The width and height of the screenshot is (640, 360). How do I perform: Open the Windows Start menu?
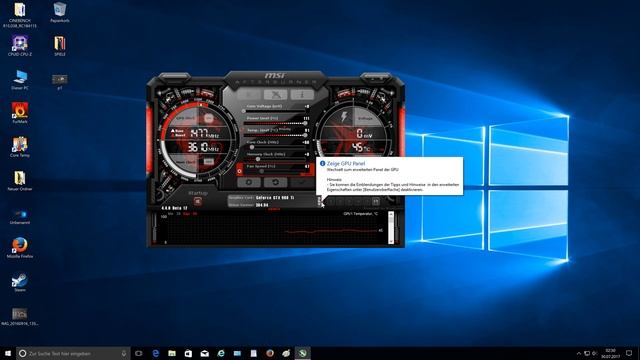[x=8, y=353]
